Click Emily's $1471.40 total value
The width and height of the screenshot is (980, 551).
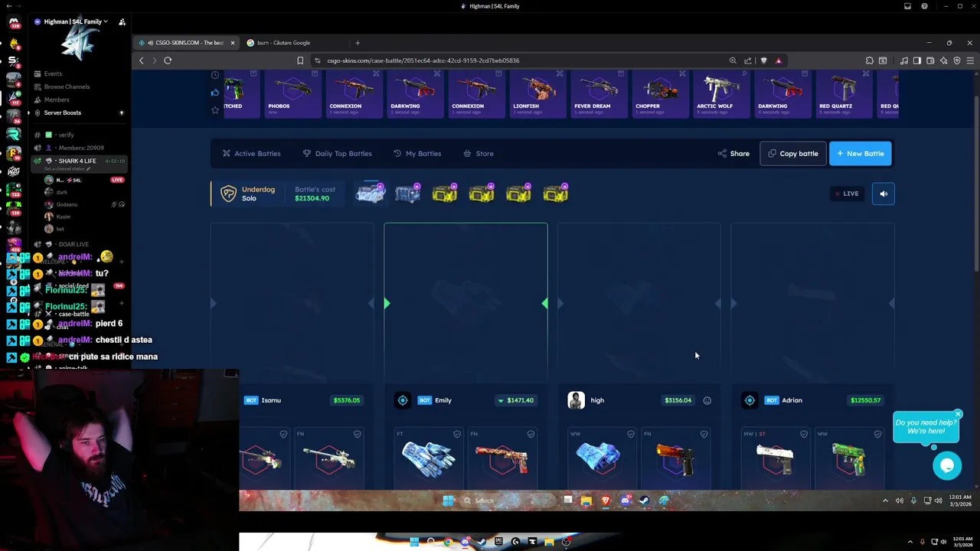[x=517, y=400]
